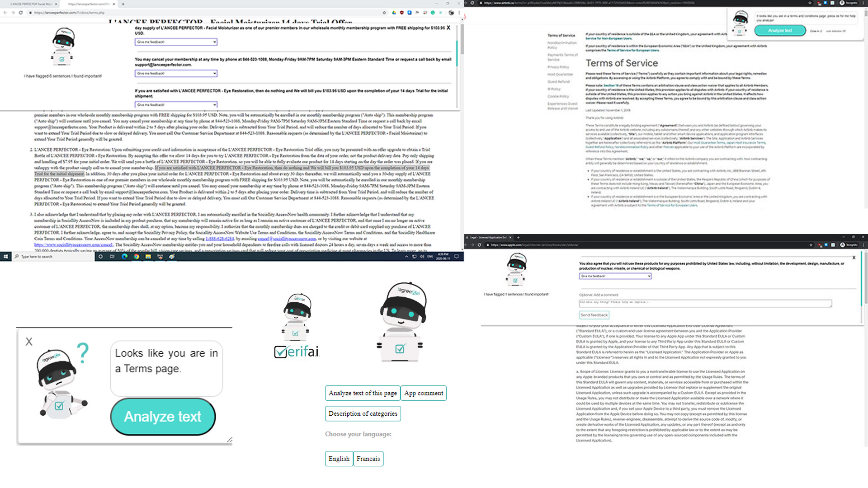
Task: Open Google Chrome from the Windows taskbar
Action: 136,257
